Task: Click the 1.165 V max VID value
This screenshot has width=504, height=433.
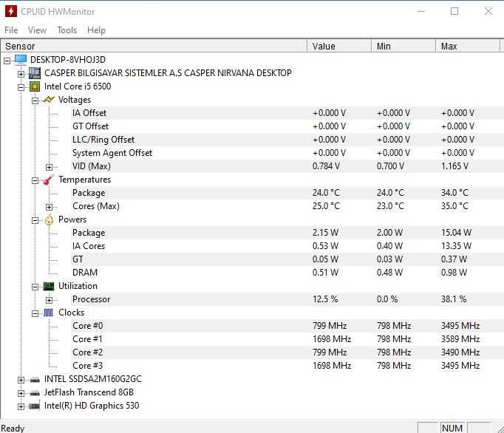Action: click(x=454, y=166)
